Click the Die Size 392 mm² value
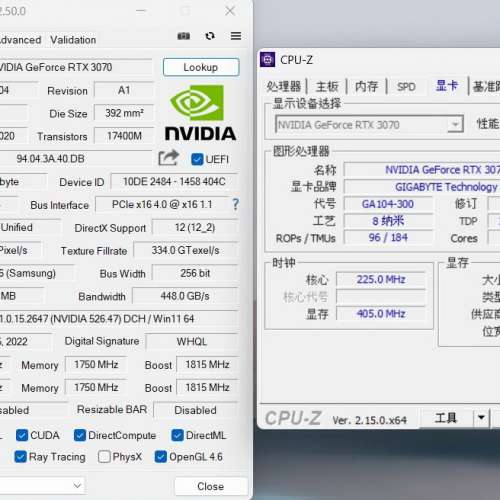This screenshot has width=500, height=500. pos(124,113)
